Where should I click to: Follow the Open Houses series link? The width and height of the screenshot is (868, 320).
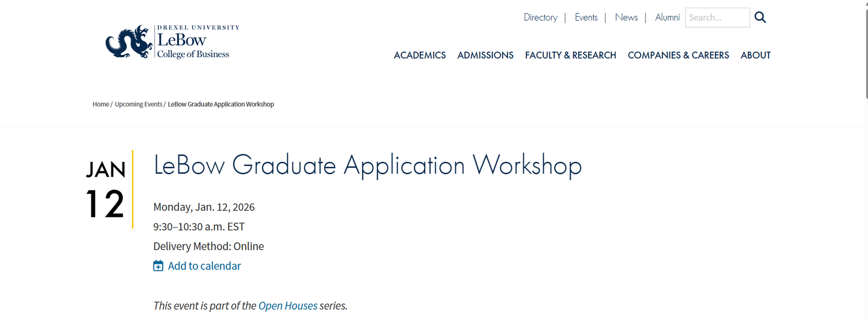point(288,306)
